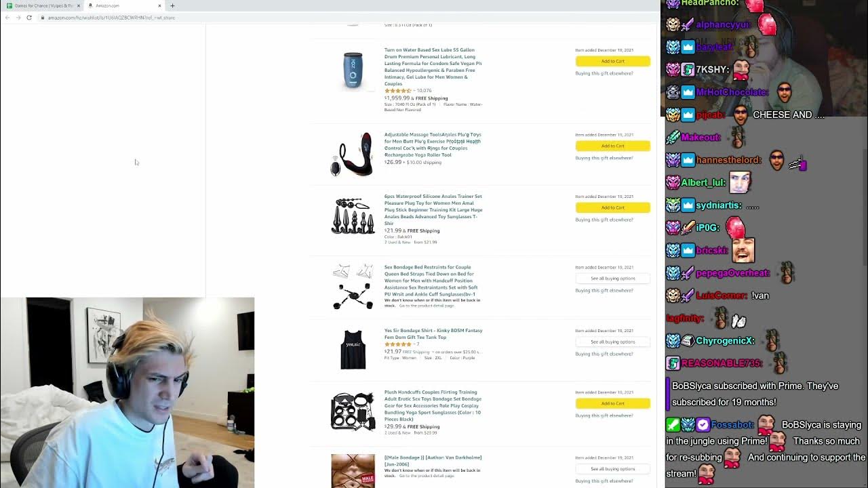Click the face emote beside Albert_lul
This screenshot has height=488, width=868.
click(740, 182)
